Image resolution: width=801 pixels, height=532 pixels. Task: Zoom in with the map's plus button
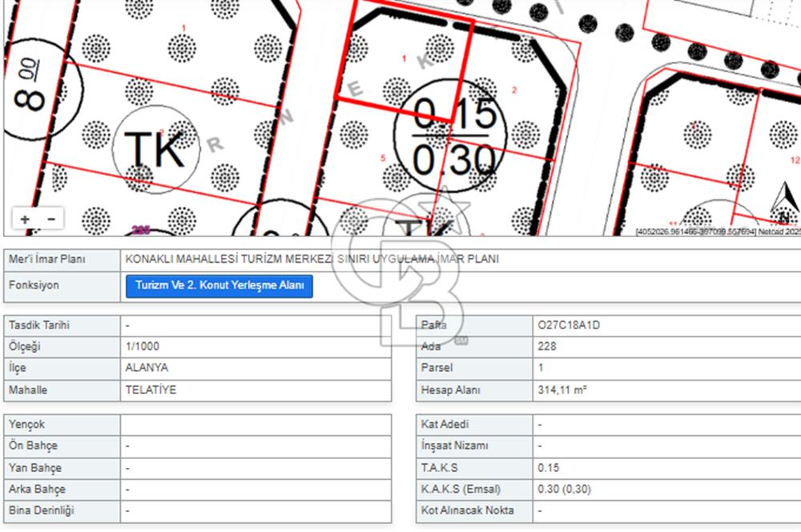pos(25,220)
